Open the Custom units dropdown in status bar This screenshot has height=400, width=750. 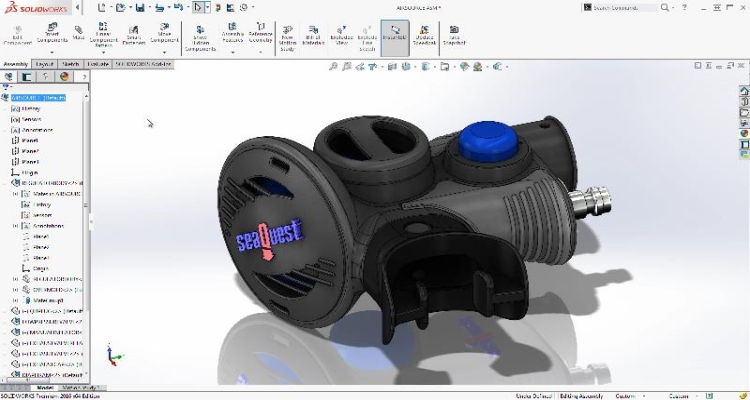pyautogui.click(x=629, y=396)
